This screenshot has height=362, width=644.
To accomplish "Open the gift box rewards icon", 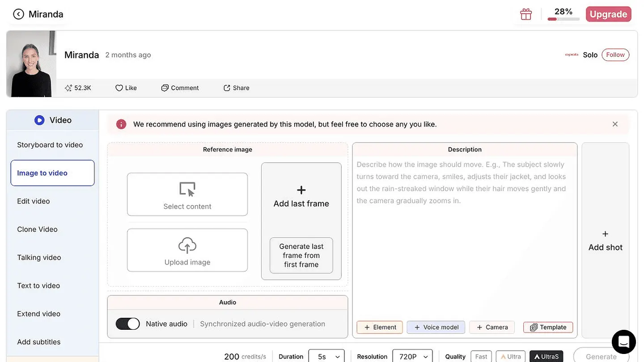I will coord(526,14).
